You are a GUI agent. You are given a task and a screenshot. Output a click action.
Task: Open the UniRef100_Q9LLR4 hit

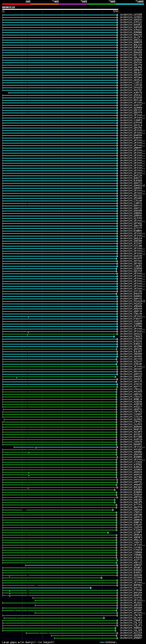(x=131, y=58)
